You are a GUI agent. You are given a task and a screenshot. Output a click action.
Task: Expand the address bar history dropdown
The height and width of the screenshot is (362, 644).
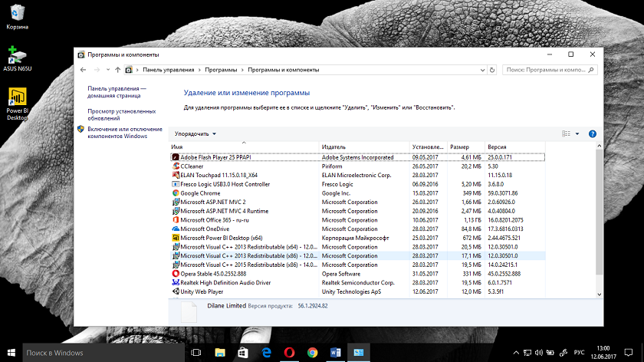click(x=482, y=70)
